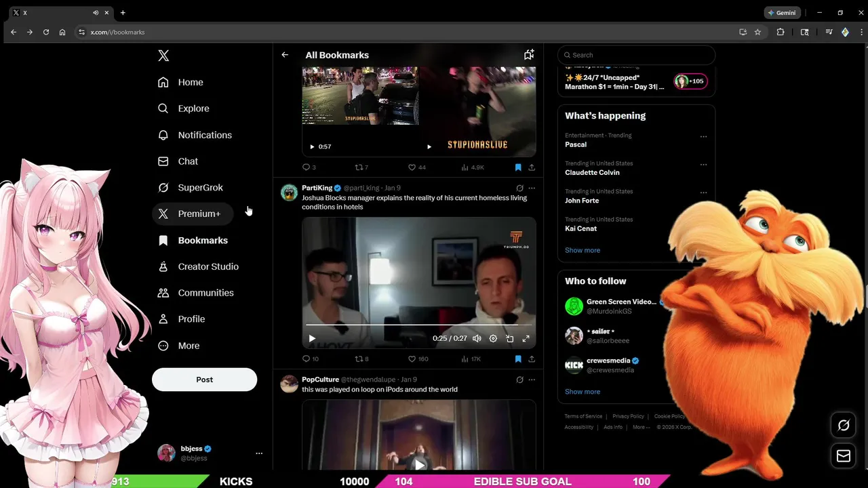The width and height of the screenshot is (868, 488).
Task: Open the bbjess account options ellipsis
Action: point(259,453)
